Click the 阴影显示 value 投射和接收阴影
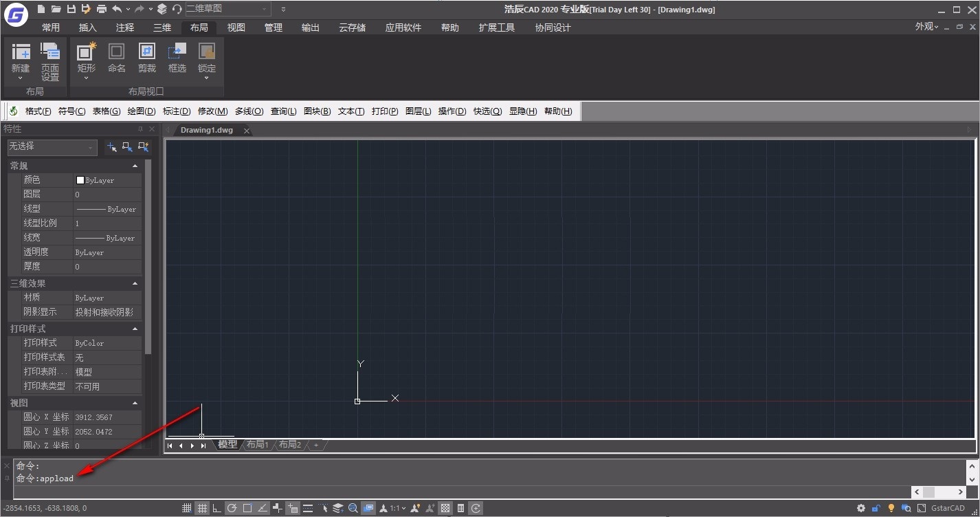Screen dimensions: 980x517 point(104,312)
